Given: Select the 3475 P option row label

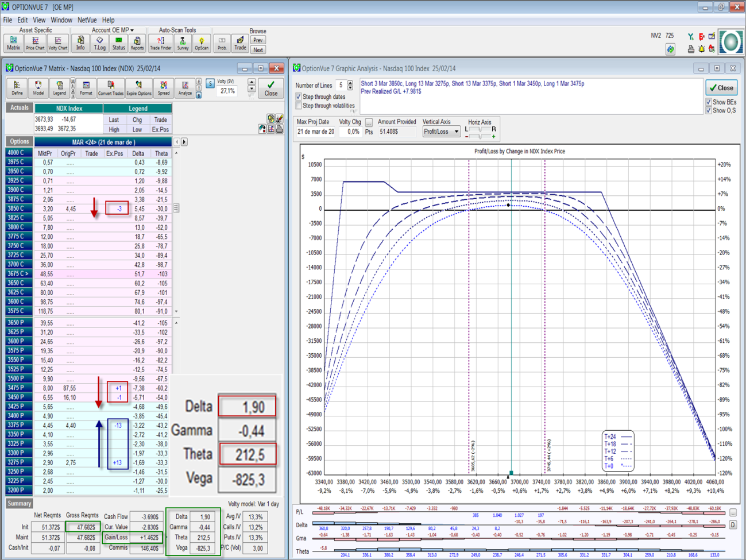Looking at the screenshot, I should tap(19, 388).
